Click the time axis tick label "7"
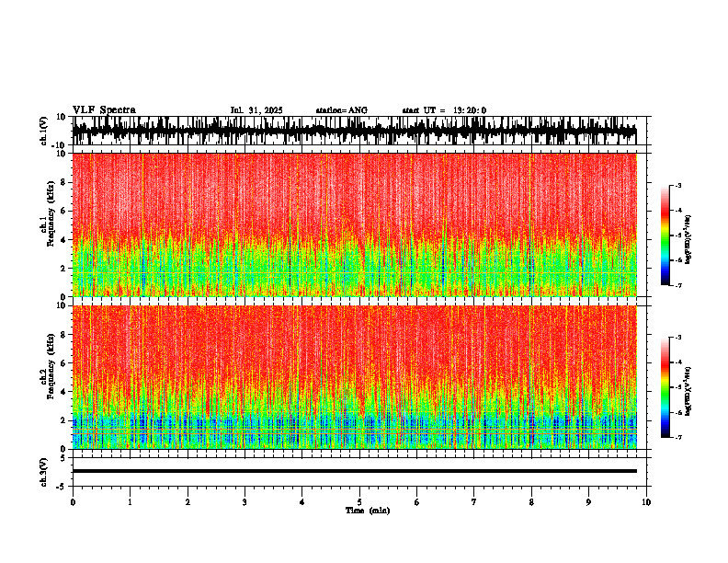 pos(474,502)
